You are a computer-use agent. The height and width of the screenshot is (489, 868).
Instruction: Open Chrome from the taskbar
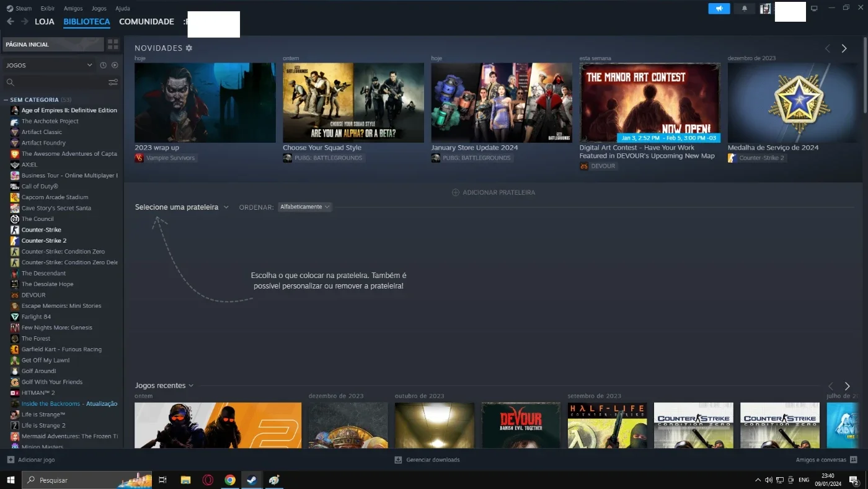(230, 480)
